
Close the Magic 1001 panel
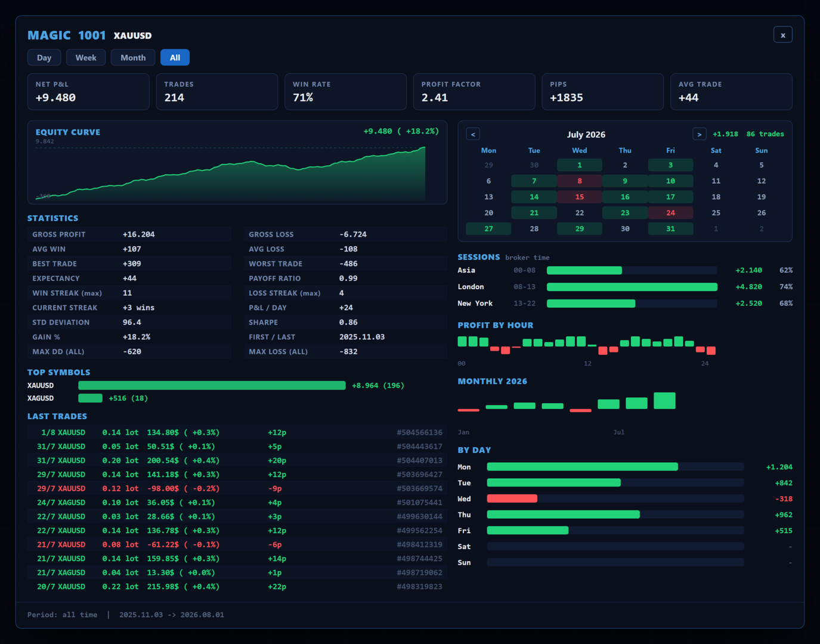(x=783, y=35)
